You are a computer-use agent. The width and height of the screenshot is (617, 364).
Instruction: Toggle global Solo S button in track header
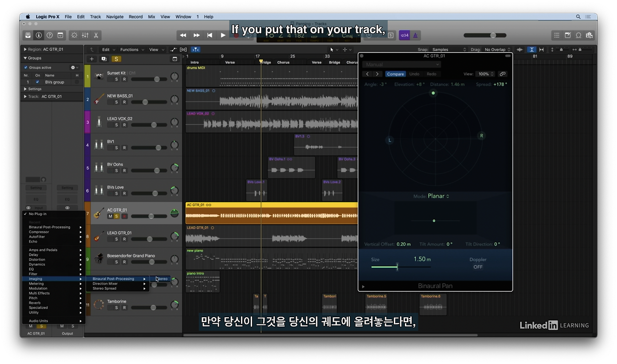[x=116, y=59]
